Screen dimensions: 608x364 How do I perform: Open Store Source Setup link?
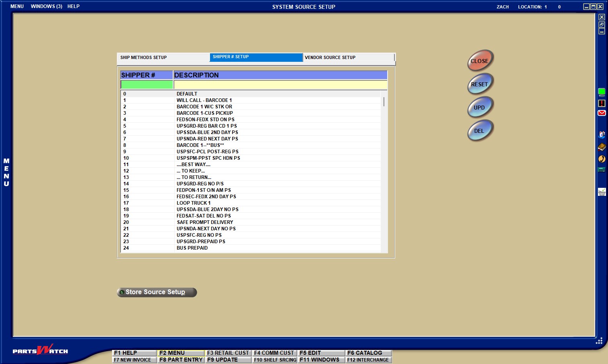(x=157, y=292)
